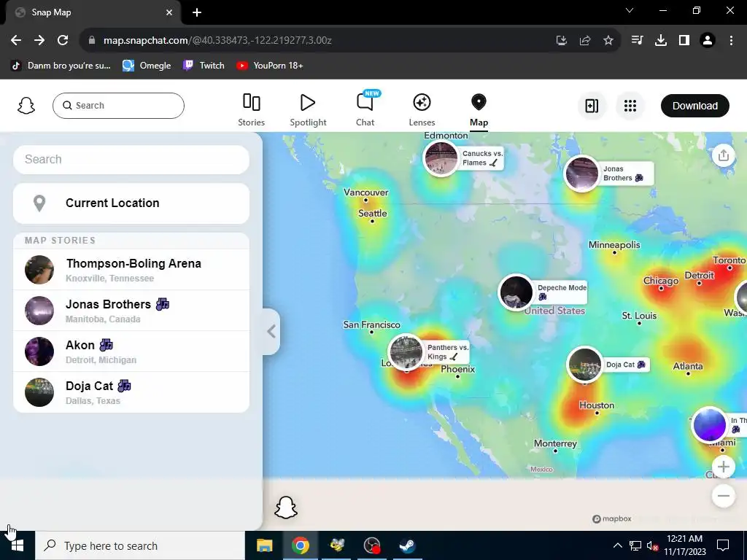This screenshot has height=560, width=747.
Task: Reload the Snap Map page
Action: (63, 41)
